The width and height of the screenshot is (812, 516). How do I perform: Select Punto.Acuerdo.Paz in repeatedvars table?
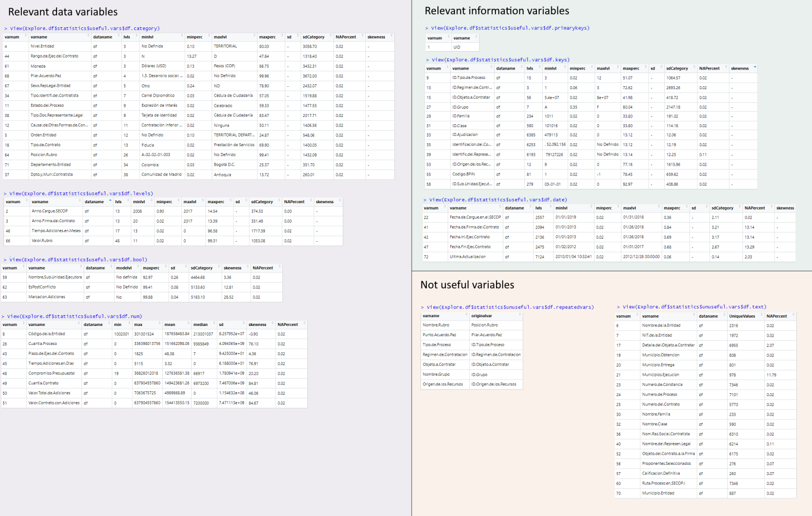tap(439, 335)
